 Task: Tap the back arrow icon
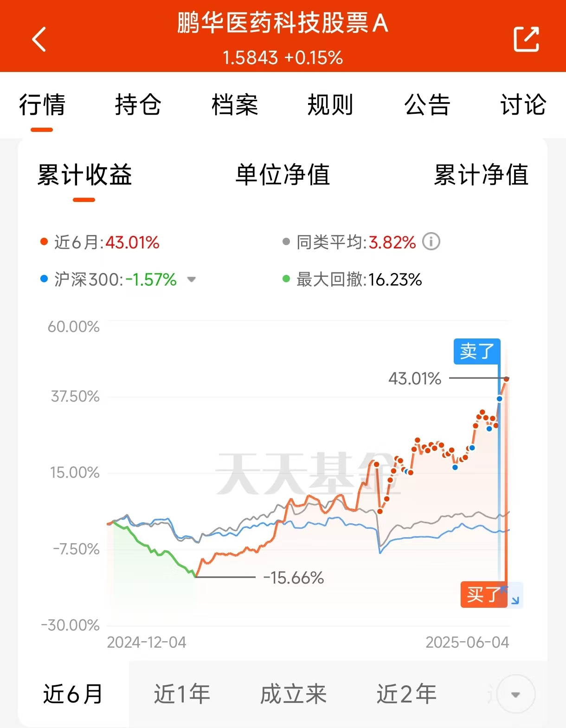(39, 39)
